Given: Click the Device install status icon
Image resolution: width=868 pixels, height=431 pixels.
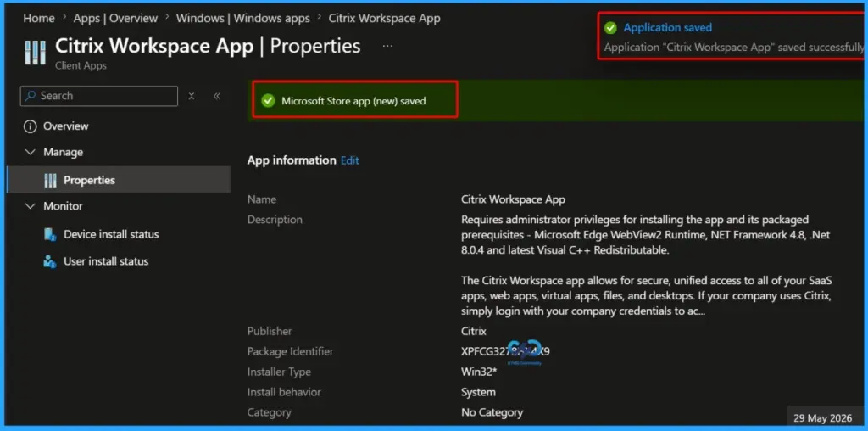Looking at the screenshot, I should click(x=50, y=234).
